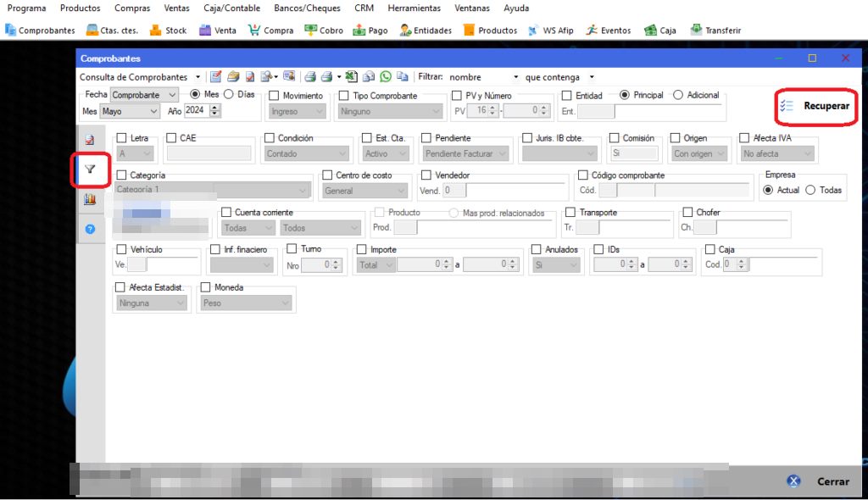
Task: Select the funnel filter side tab
Action: (90, 169)
